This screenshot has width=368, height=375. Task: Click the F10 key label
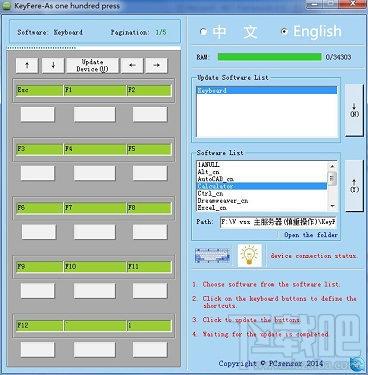95,267
